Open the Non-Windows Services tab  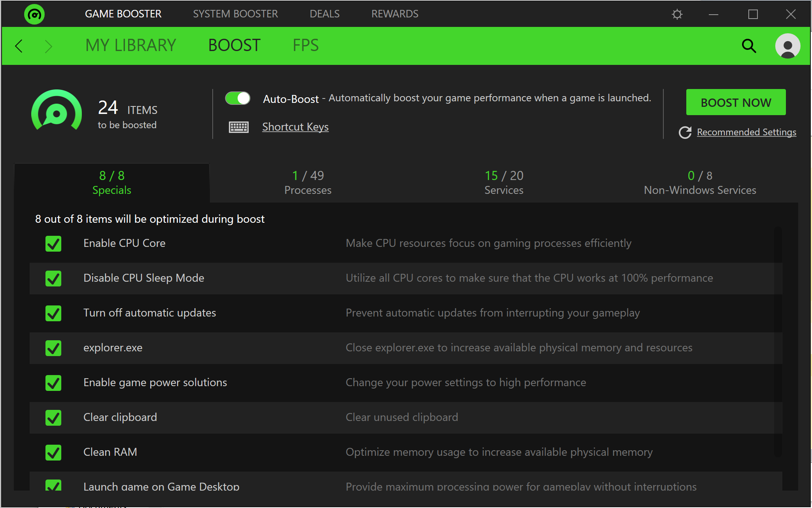pyautogui.click(x=700, y=183)
